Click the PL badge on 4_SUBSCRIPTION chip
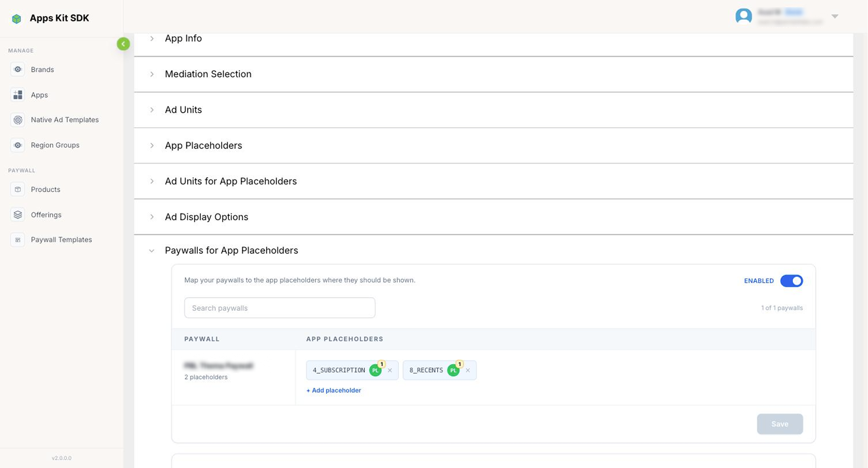 (x=375, y=370)
